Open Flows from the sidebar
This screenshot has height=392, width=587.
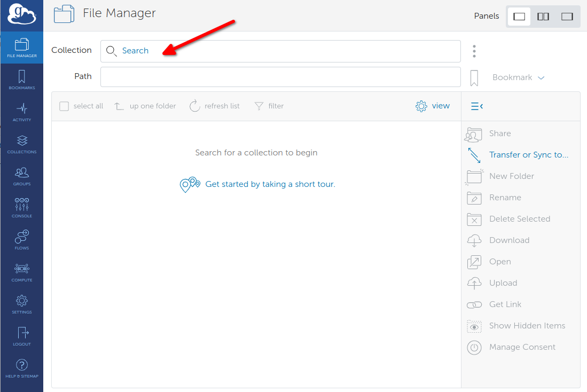22,240
